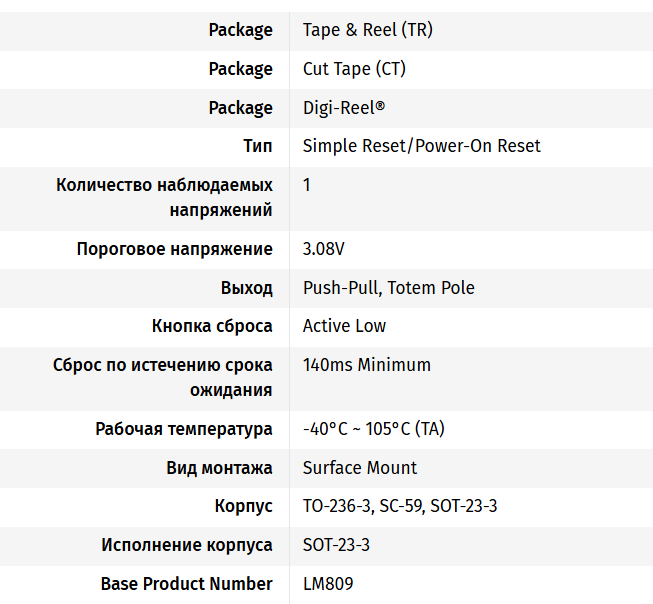Select the 'Active Low' value
The width and height of the screenshot is (653, 604).
pyautogui.click(x=344, y=326)
